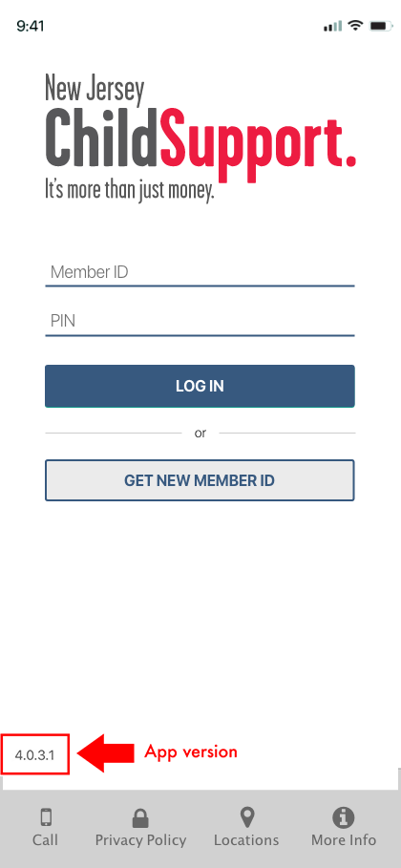Click the LOG IN button

[200, 387]
